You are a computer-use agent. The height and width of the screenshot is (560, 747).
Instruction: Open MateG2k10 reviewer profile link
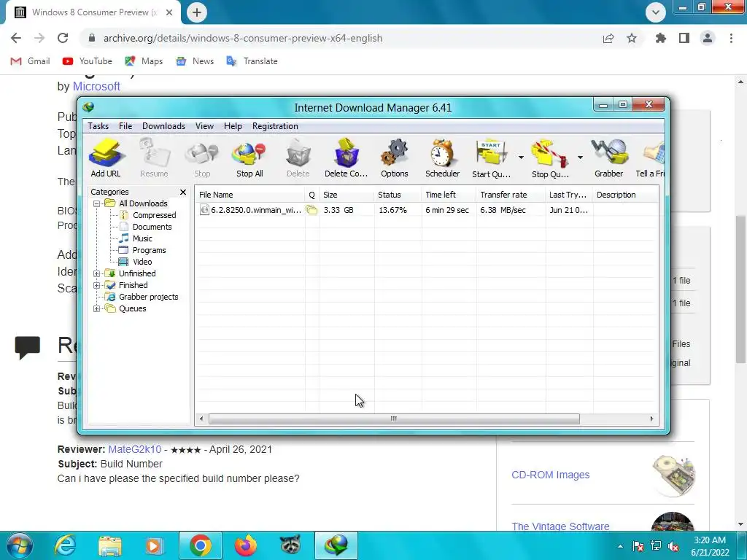coord(135,449)
